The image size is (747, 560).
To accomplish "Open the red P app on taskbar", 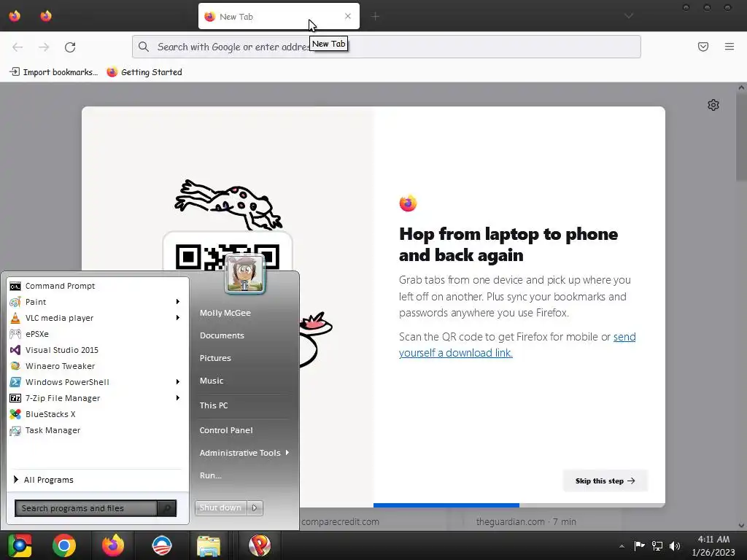I will 260,545.
